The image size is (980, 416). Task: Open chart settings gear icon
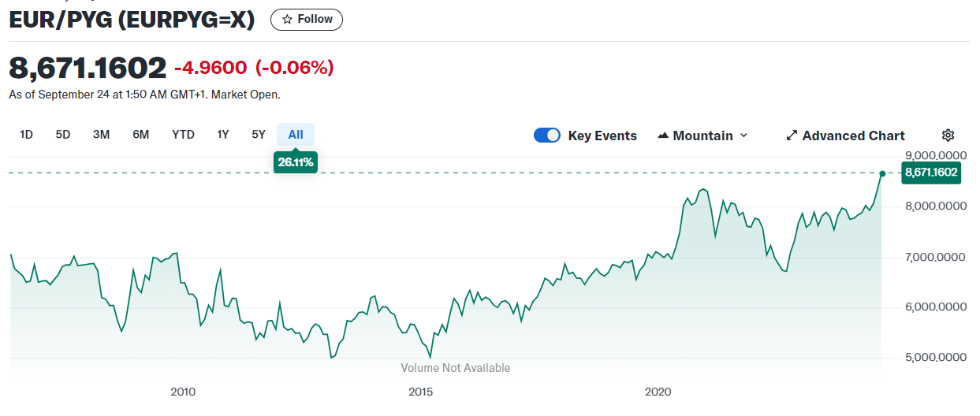coord(948,136)
